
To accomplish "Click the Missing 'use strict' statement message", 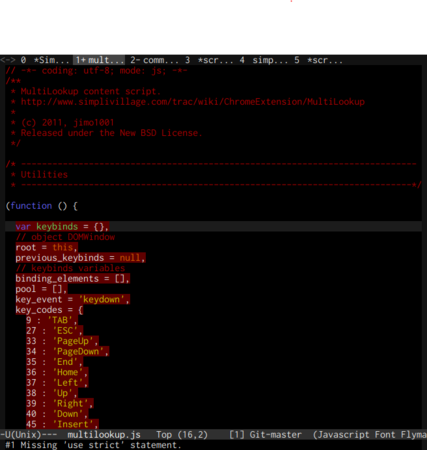I will click(x=93, y=445).
